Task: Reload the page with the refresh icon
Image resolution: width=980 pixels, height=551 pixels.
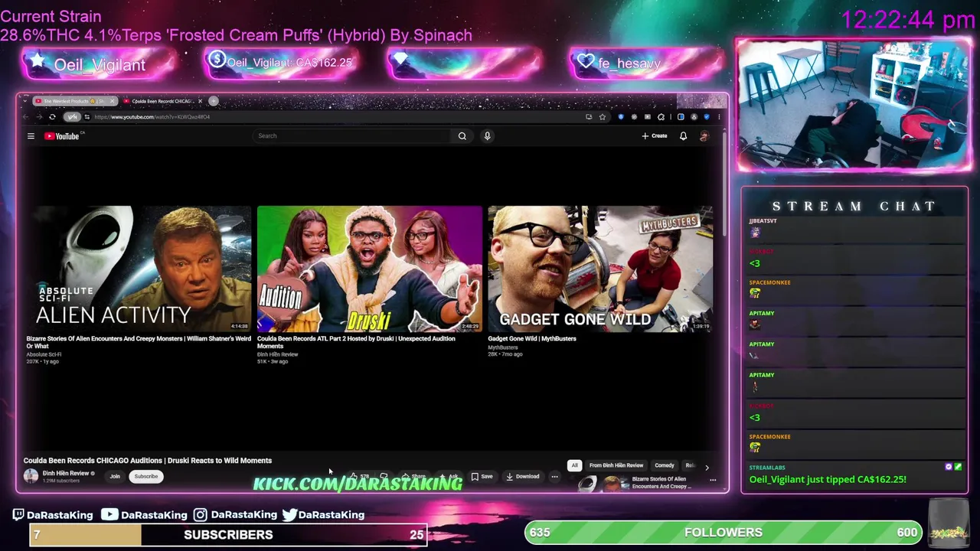Action: pyautogui.click(x=52, y=117)
